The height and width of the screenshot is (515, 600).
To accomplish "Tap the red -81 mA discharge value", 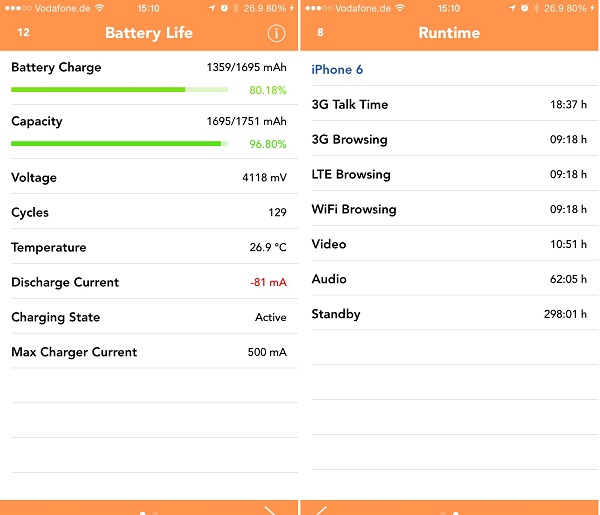I will coord(268,283).
